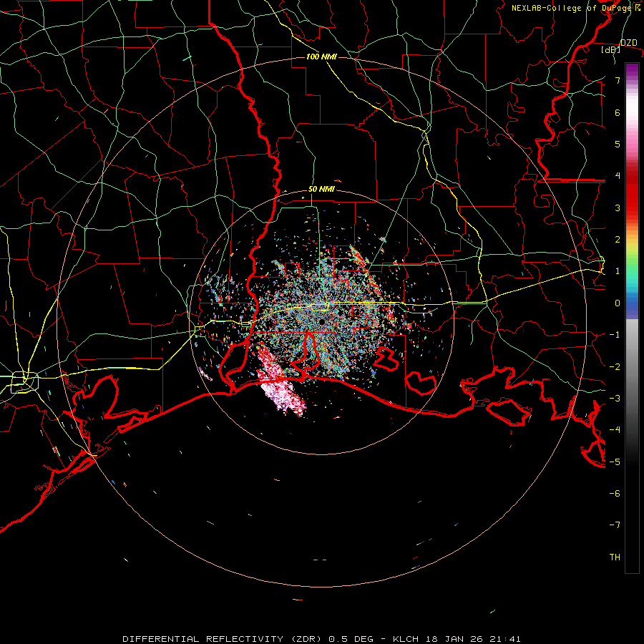644x644 pixels.
Task: Click the "50 NMI" range ring label
Action: click(x=321, y=189)
